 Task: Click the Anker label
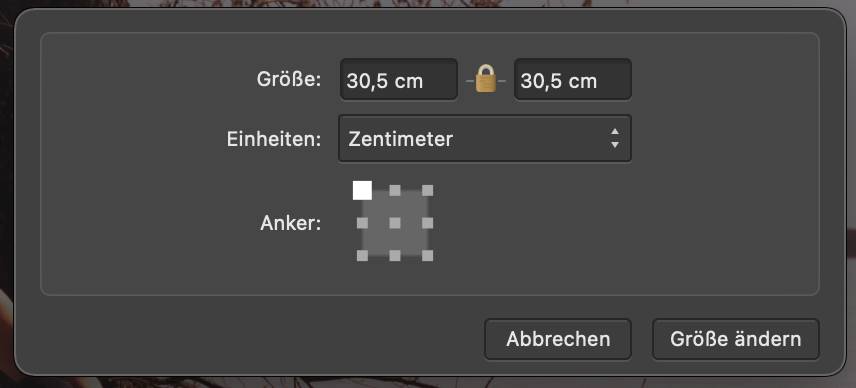tap(290, 223)
